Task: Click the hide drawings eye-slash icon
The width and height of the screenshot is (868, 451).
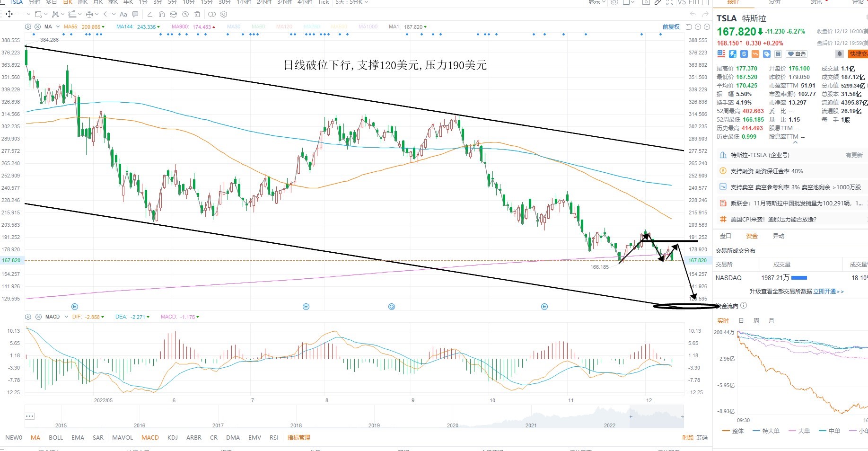Action: pyautogui.click(x=185, y=14)
